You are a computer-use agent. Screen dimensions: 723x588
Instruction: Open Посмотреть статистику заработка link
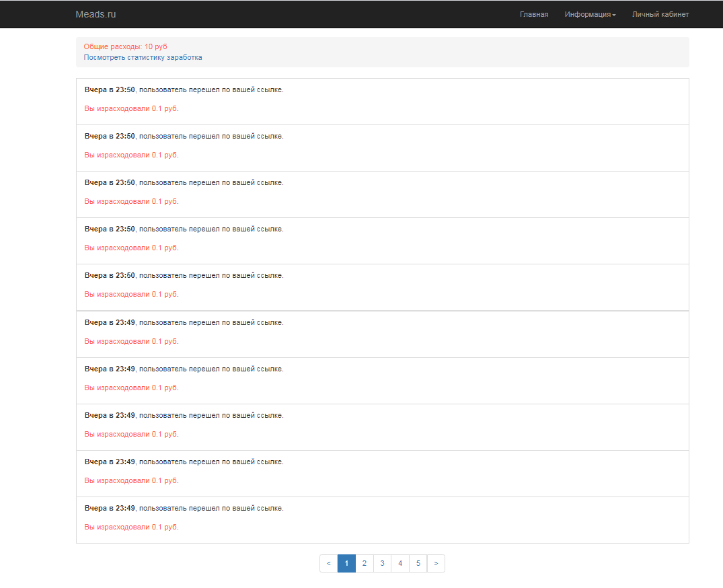pyautogui.click(x=143, y=57)
